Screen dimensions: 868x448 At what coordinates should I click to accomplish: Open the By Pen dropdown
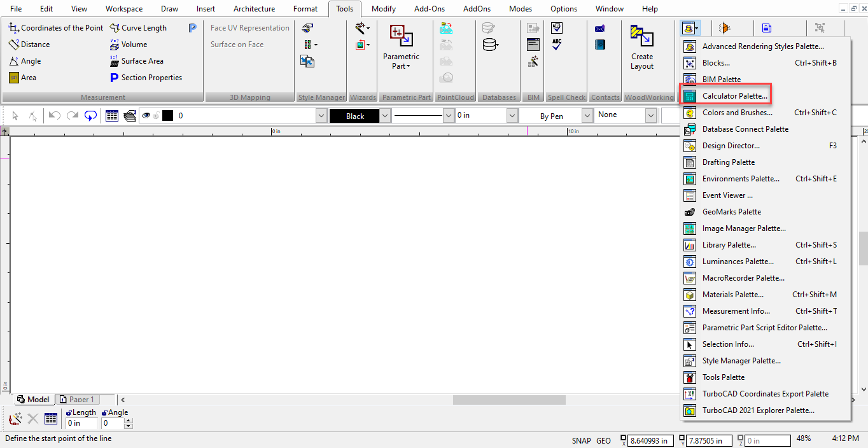click(x=586, y=116)
